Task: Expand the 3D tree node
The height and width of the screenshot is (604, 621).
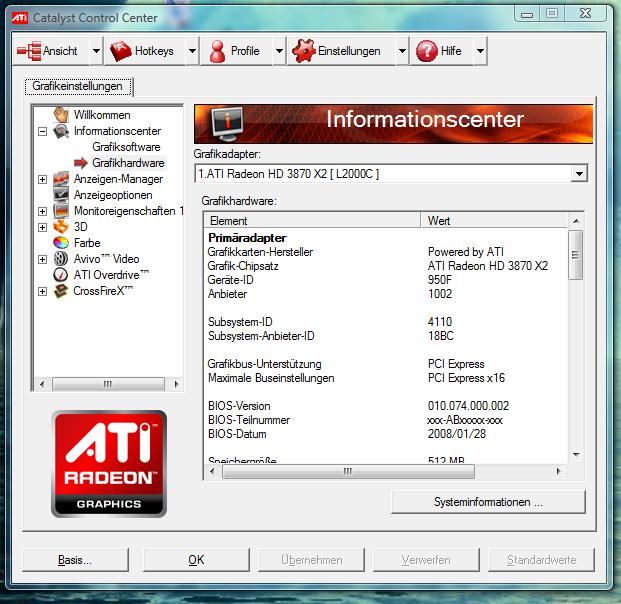Action: coord(42,227)
